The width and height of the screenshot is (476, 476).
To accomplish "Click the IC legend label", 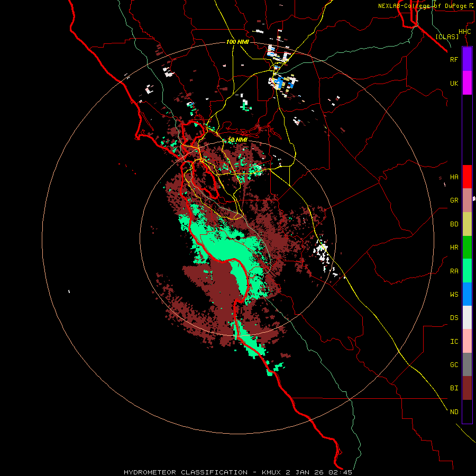I will click(x=454, y=341).
